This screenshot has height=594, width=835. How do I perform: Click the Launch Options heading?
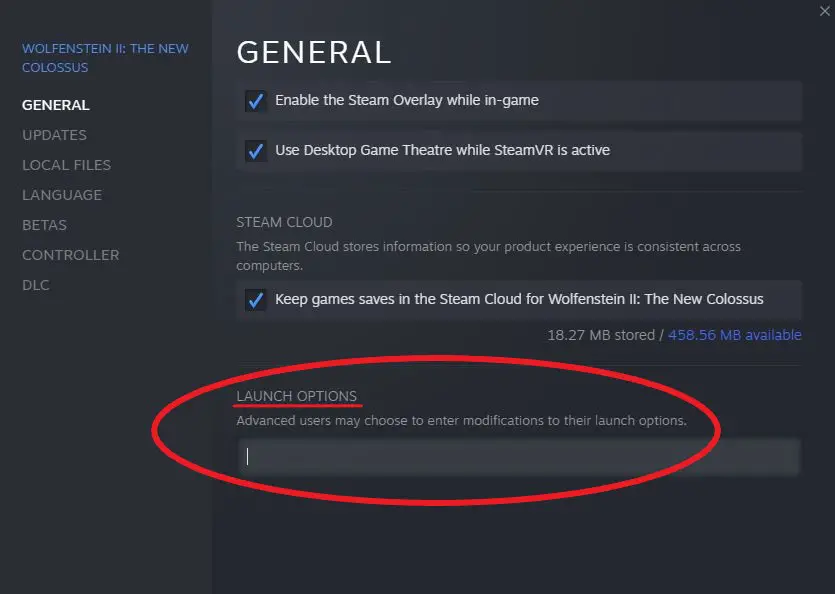click(x=297, y=396)
